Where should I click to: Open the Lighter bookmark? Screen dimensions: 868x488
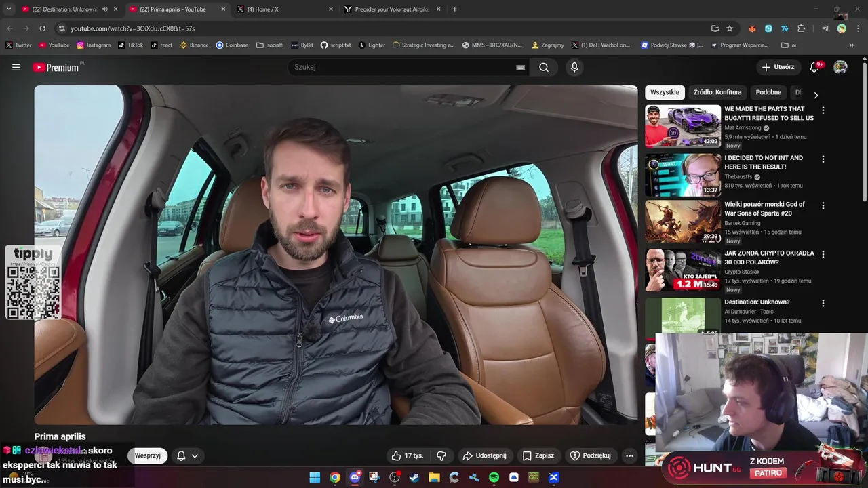click(x=372, y=45)
